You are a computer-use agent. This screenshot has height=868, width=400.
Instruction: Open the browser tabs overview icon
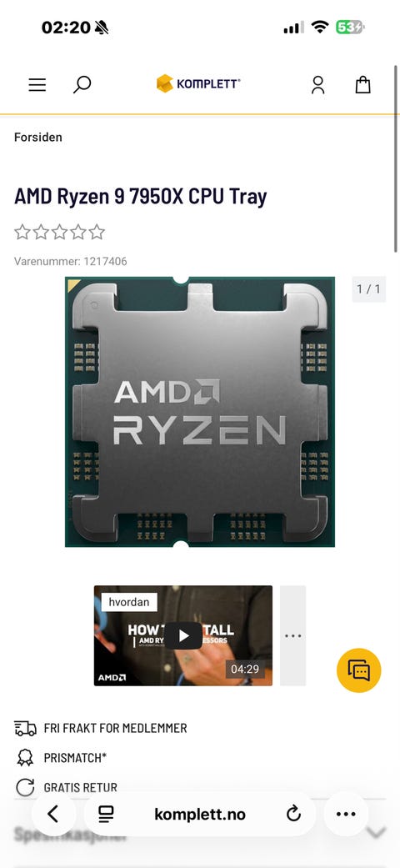pos(105,814)
